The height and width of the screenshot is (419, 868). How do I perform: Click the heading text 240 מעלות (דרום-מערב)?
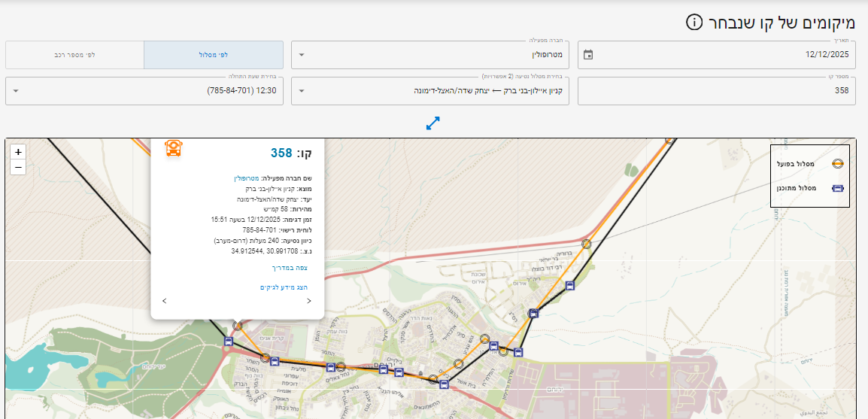(x=248, y=241)
